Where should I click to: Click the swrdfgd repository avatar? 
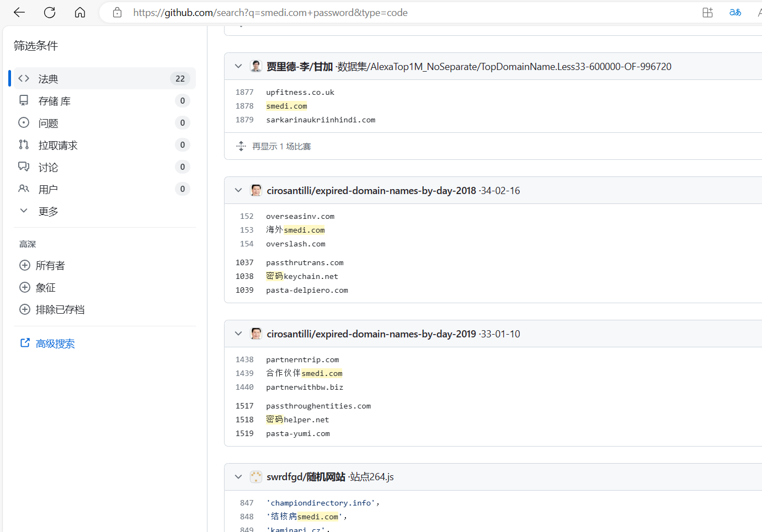pos(256,477)
